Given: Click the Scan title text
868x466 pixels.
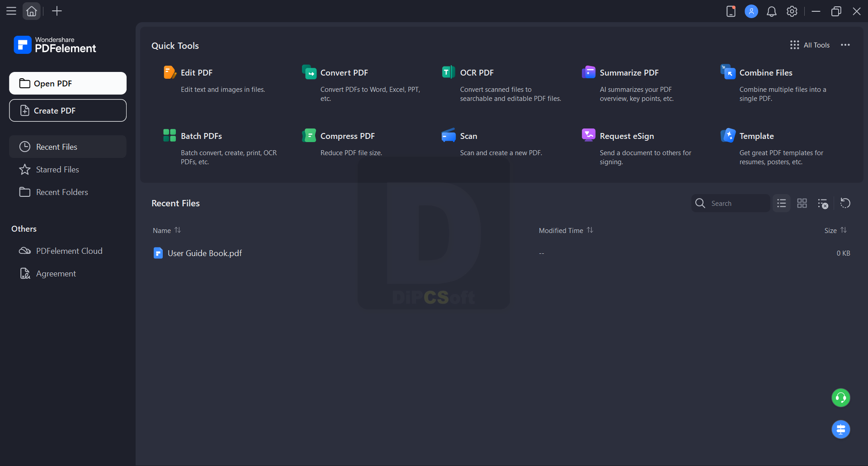Looking at the screenshot, I should point(469,136).
